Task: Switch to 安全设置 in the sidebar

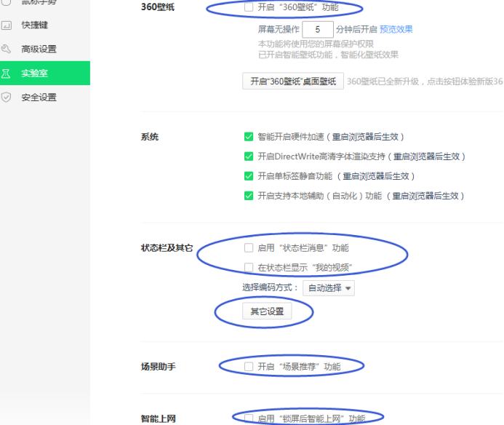Action: [39, 98]
